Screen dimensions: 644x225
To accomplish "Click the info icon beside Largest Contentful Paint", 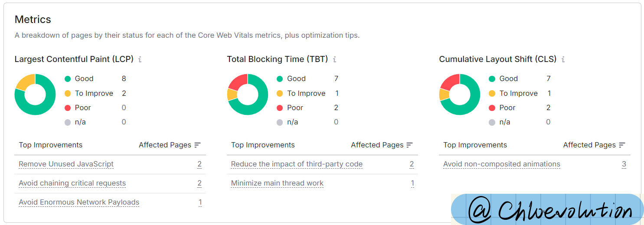I will [x=140, y=59].
